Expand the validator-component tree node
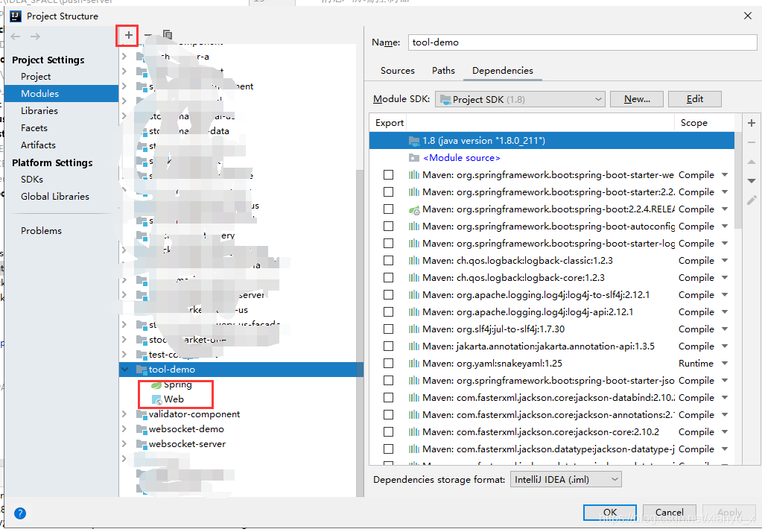This screenshot has height=532, width=762. 125,414
